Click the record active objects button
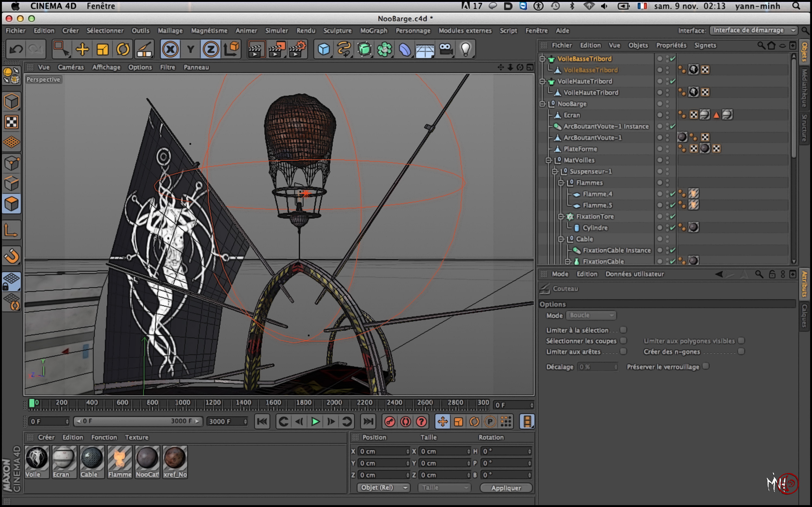 point(389,422)
